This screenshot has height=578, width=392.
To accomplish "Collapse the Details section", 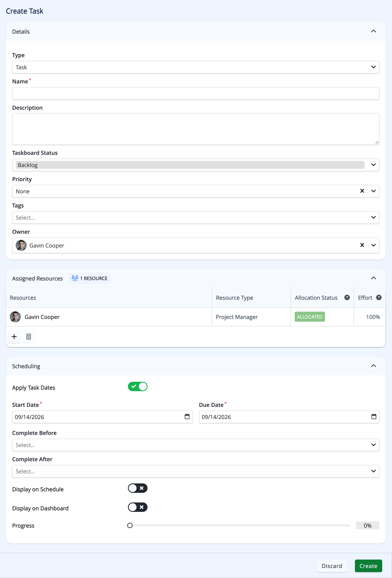I will click(x=373, y=31).
